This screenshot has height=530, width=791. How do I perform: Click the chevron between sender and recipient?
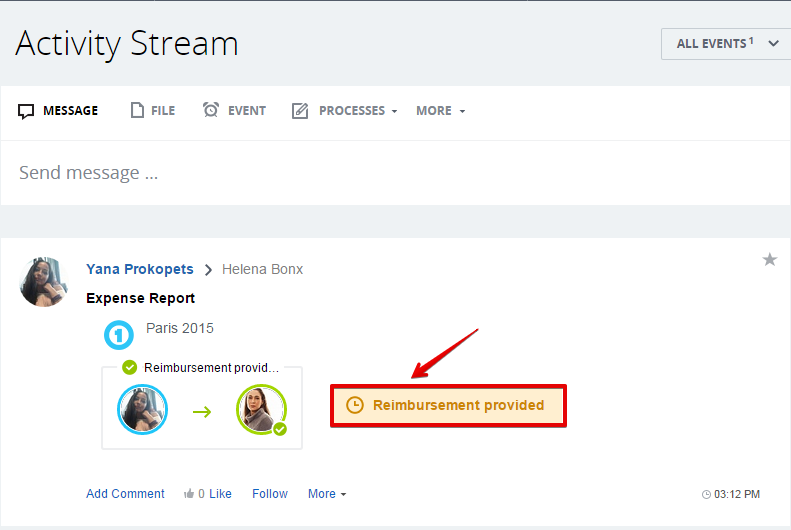tap(208, 270)
